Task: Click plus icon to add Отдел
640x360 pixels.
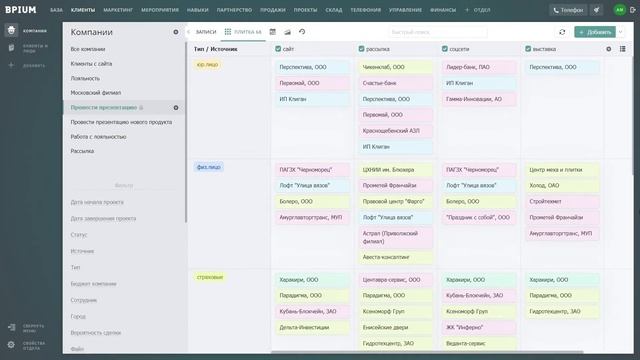Action: point(467,10)
